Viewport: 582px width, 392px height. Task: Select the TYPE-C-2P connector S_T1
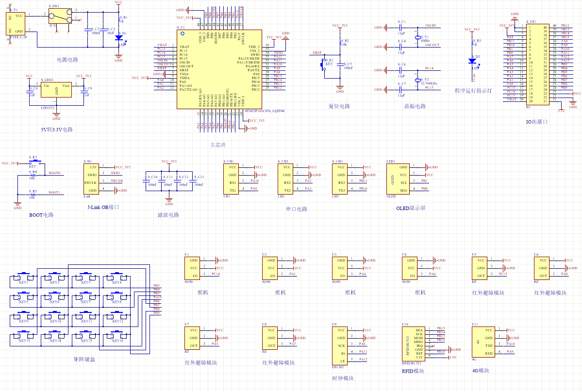pyautogui.click(x=16, y=23)
